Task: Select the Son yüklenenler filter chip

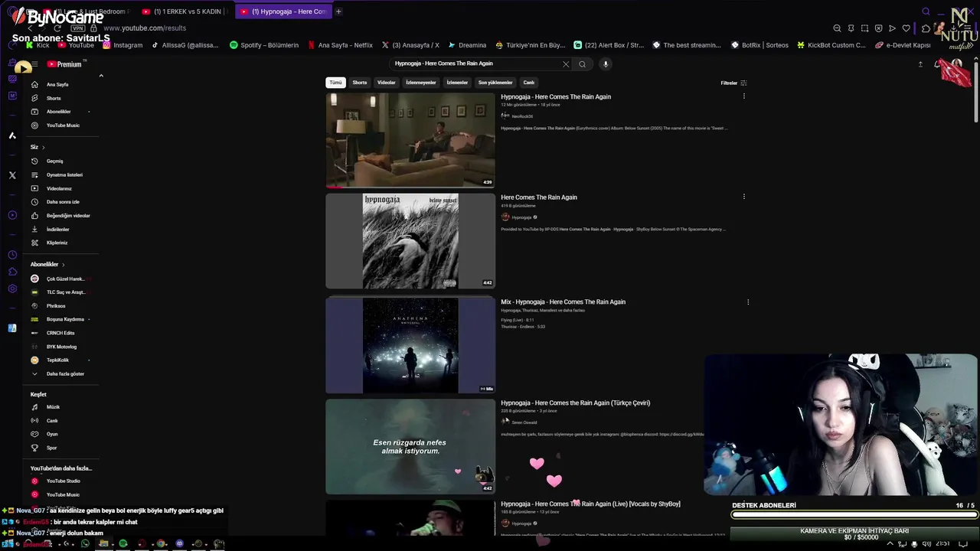Action: pos(495,83)
